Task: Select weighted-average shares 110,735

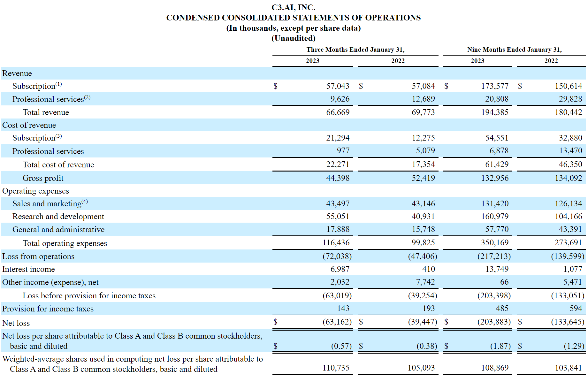Action: coord(336,368)
